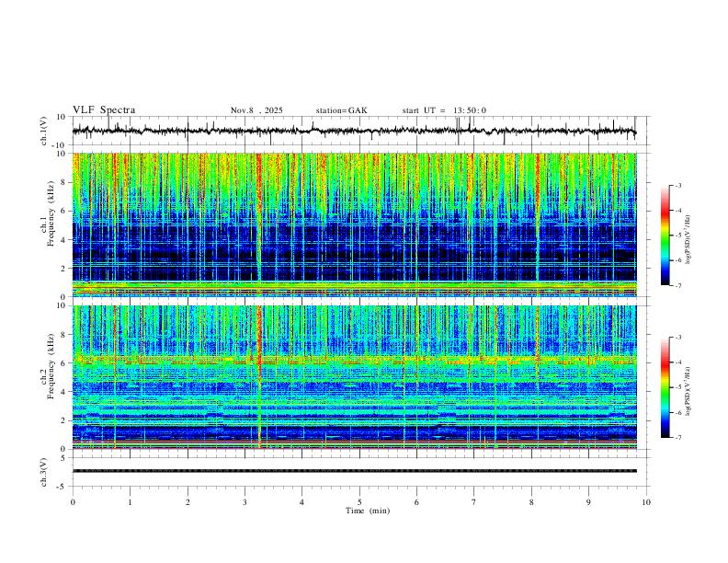
Task: Click the "VLF Spectra" plot title
Action: 104,110
